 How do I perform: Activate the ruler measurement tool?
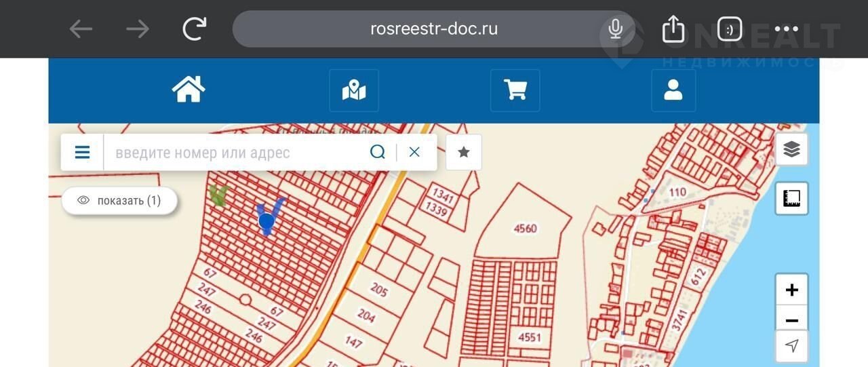tap(791, 198)
